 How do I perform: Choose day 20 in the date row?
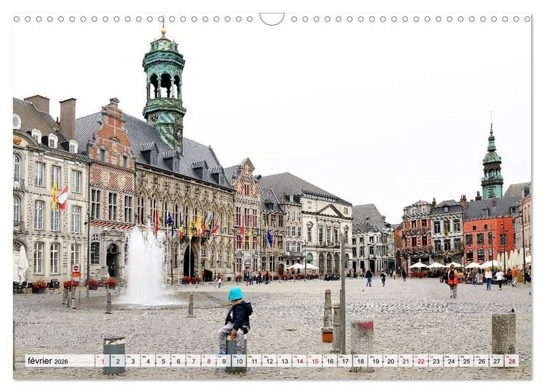[390, 361]
